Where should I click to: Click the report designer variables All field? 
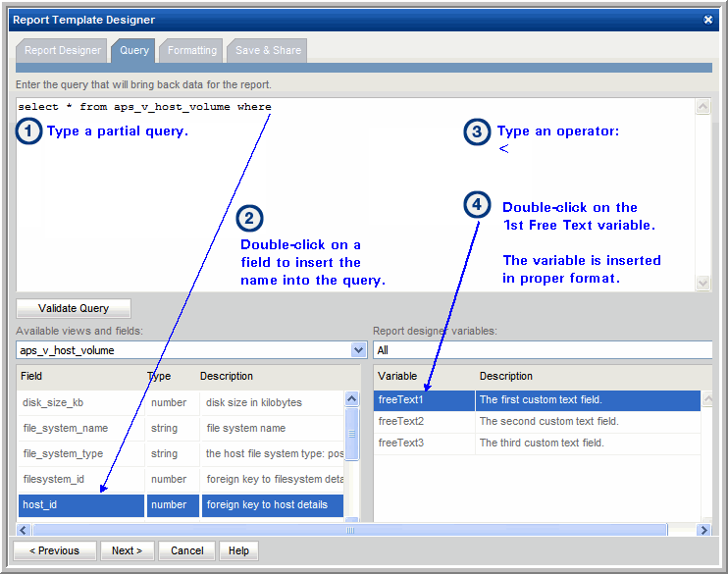pos(542,350)
